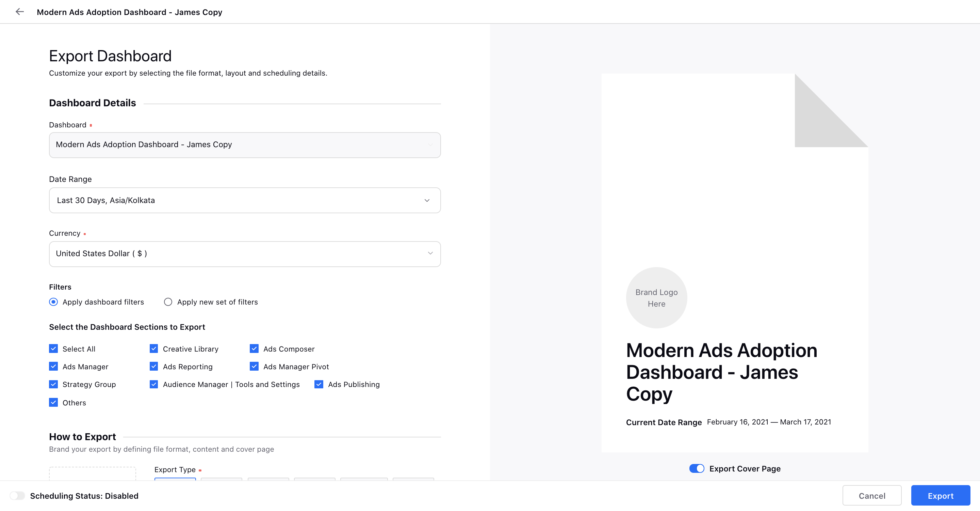Uncheck the Others section checkbox
980x511 pixels.
click(53, 402)
